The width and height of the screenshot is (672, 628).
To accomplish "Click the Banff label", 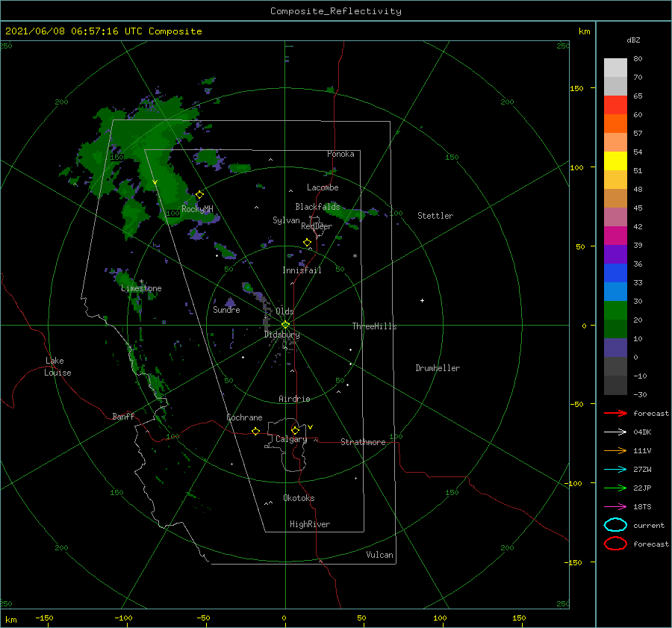I will (123, 416).
